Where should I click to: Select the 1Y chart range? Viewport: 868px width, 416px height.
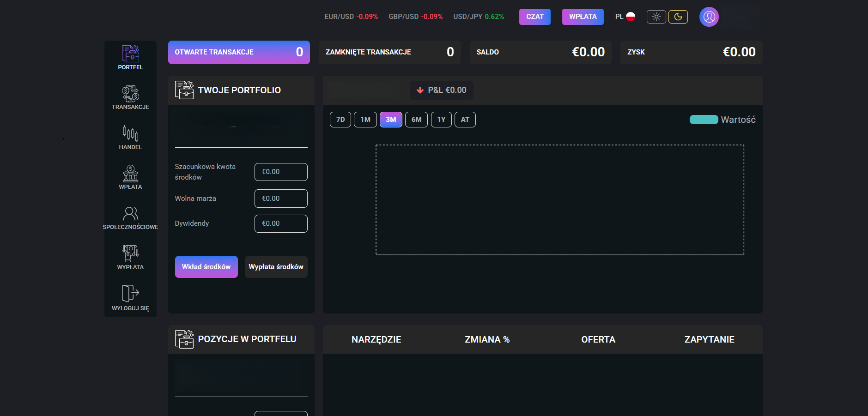coord(442,120)
